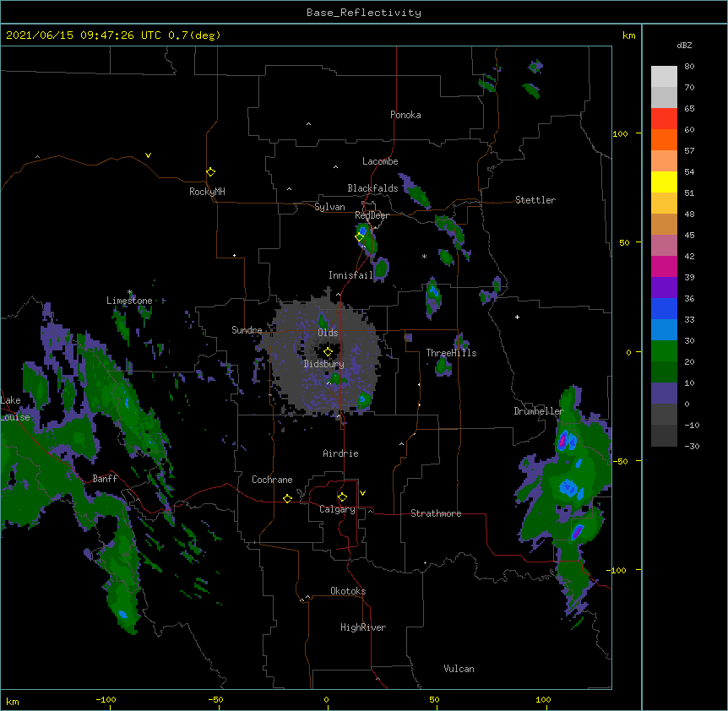Click the asterisk marker above Limestone label
Image resolution: width=728 pixels, height=711 pixels.
(x=129, y=292)
